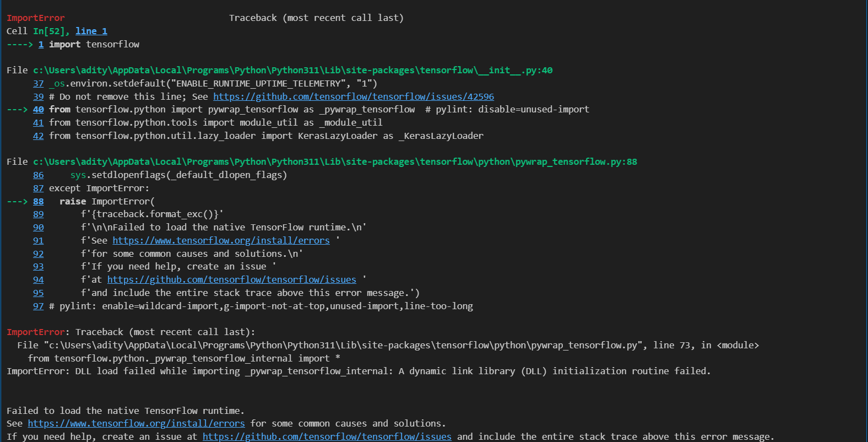Click the tensorflow __init__.py:40 file path
The height and width of the screenshot is (442, 868).
coord(292,70)
